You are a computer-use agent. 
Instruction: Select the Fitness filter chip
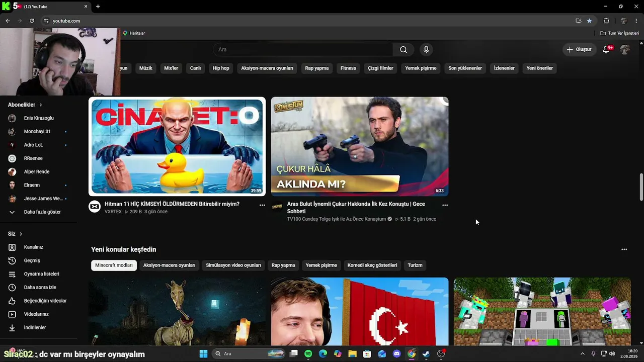tap(348, 68)
